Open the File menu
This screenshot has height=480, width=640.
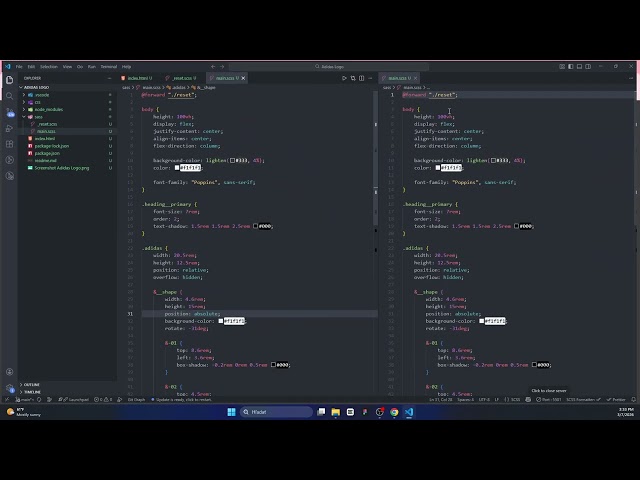(x=19, y=67)
